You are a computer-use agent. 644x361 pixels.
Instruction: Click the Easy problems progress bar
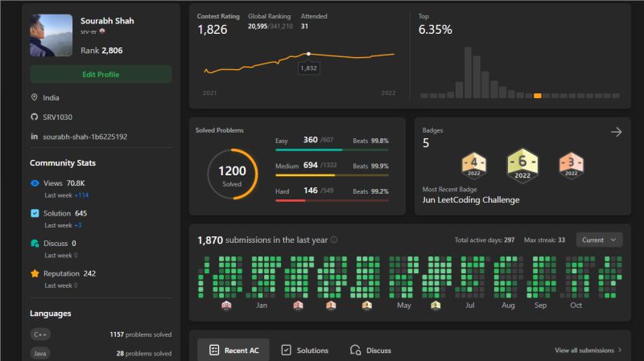[332, 150]
